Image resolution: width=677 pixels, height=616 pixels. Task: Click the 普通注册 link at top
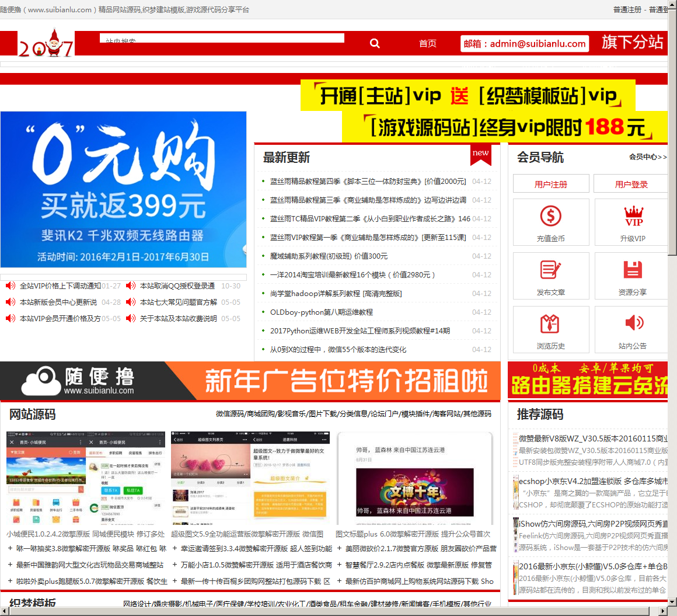pos(627,9)
